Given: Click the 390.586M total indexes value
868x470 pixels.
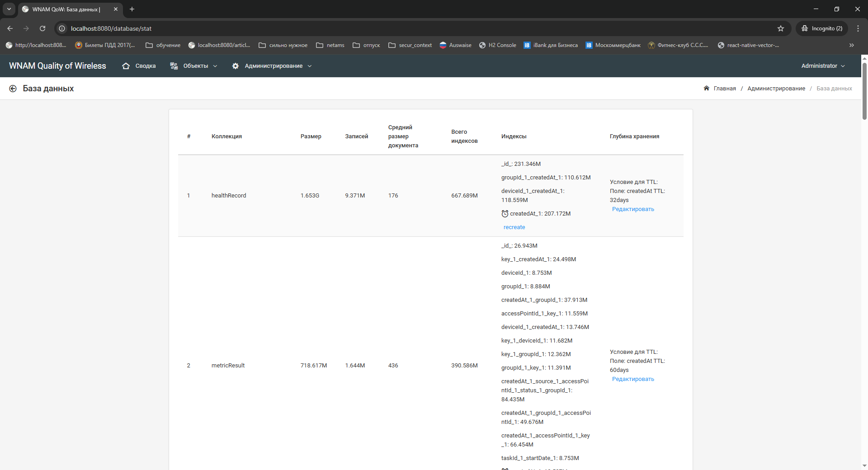Looking at the screenshot, I should tap(464, 366).
